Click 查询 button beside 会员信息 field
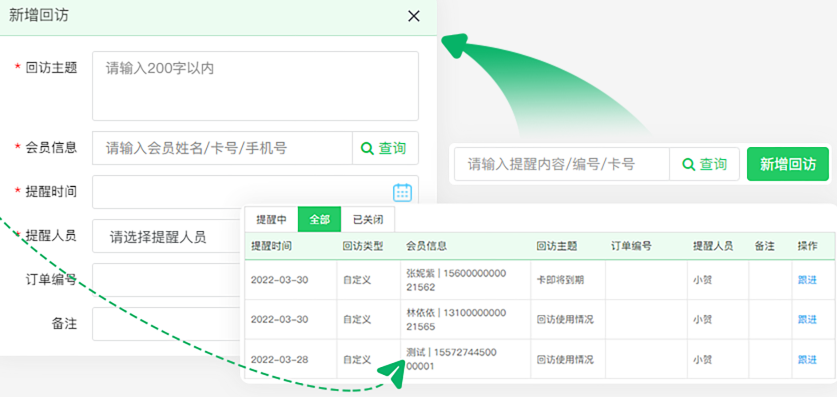Viewport: 837px width, 397px height. [385, 148]
